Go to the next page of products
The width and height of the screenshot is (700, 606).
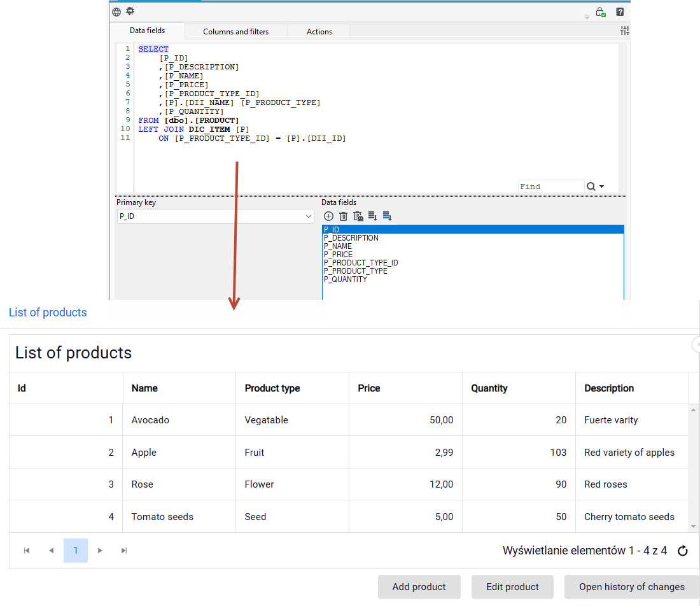pos(100,551)
